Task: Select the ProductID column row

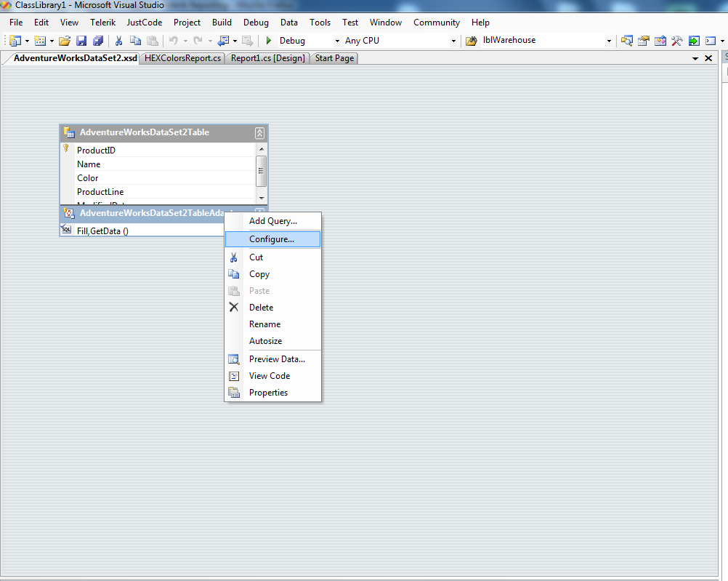Action: 158,150
